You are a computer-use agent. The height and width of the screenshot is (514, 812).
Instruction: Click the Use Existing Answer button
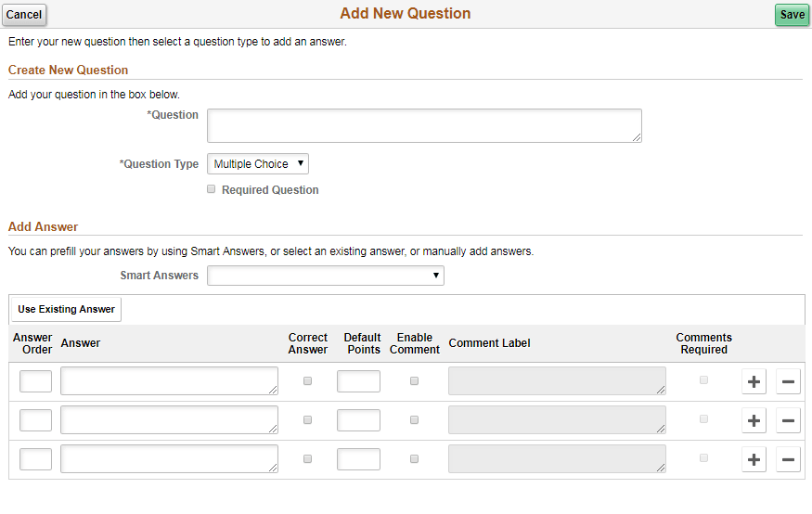tap(66, 310)
